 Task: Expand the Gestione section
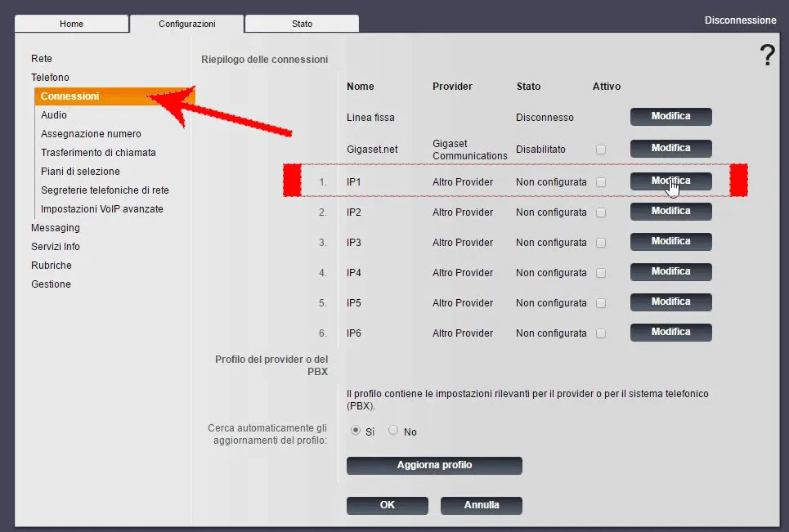[x=51, y=284]
